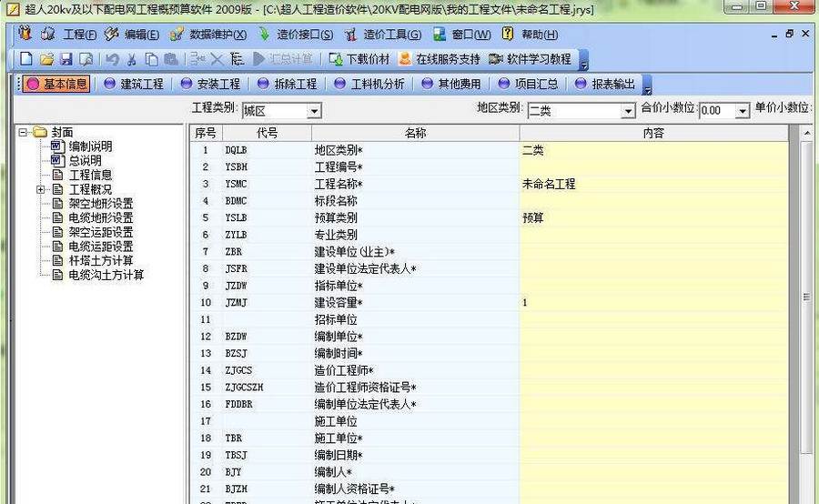Open the toolbar overflow arrow after 软件学习教程
The width and height of the screenshot is (819, 504).
584,60
